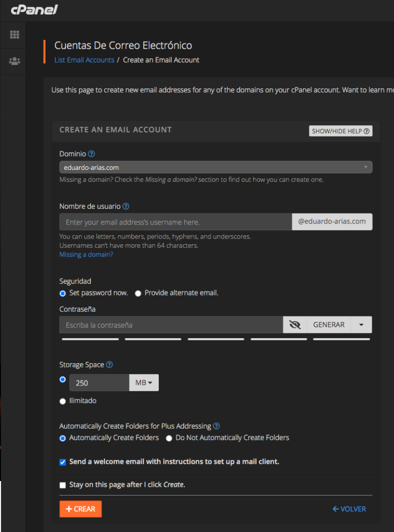Click the VOLVER link
This screenshot has width=394, height=532.
coord(349,509)
